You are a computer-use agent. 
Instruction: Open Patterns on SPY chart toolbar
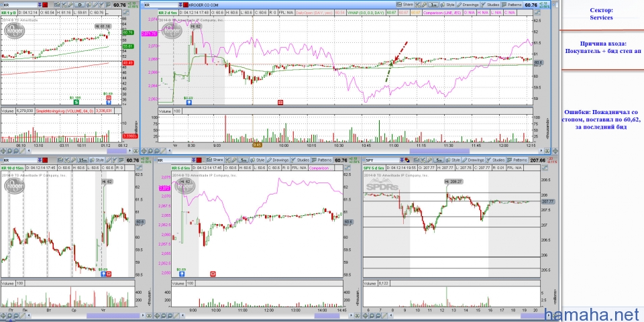coord(517,160)
